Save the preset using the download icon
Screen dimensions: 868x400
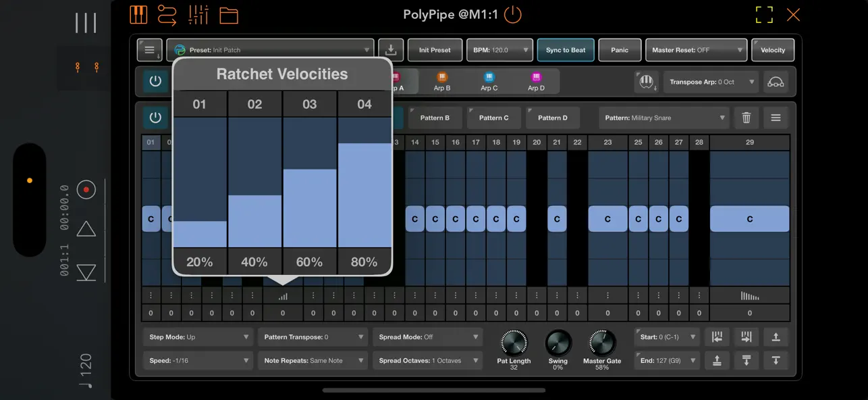click(390, 49)
